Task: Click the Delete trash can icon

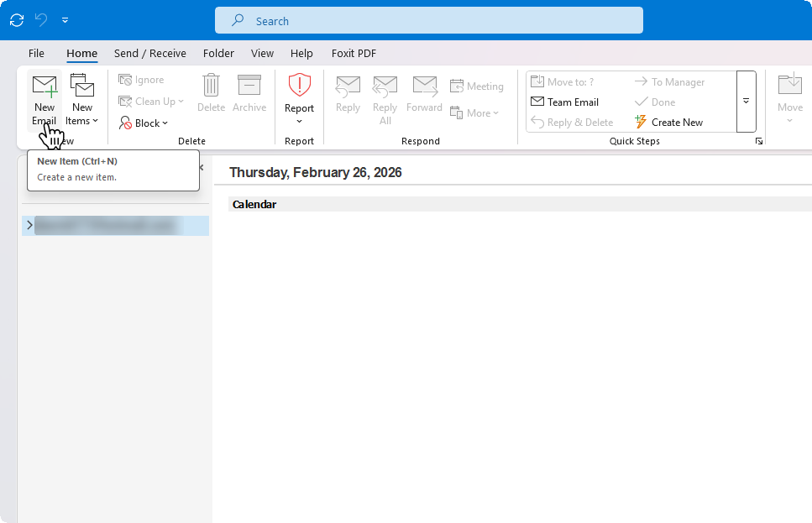Action: coord(212,85)
